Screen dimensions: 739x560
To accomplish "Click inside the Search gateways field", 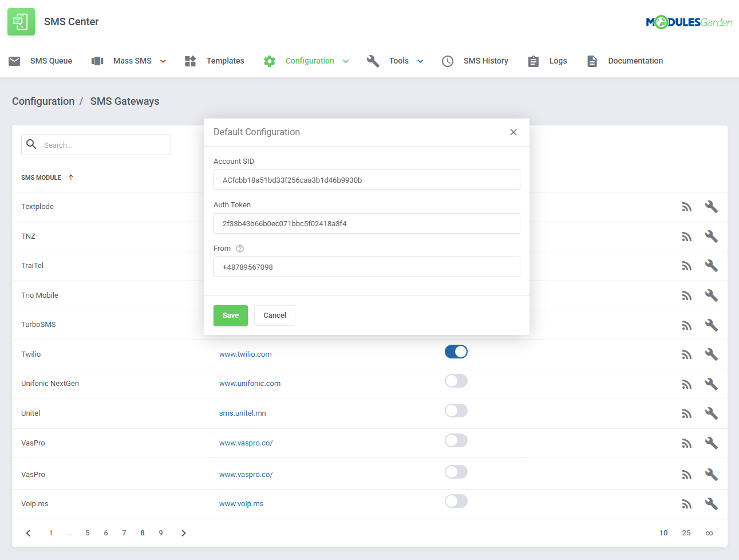I will pyautogui.click(x=96, y=144).
